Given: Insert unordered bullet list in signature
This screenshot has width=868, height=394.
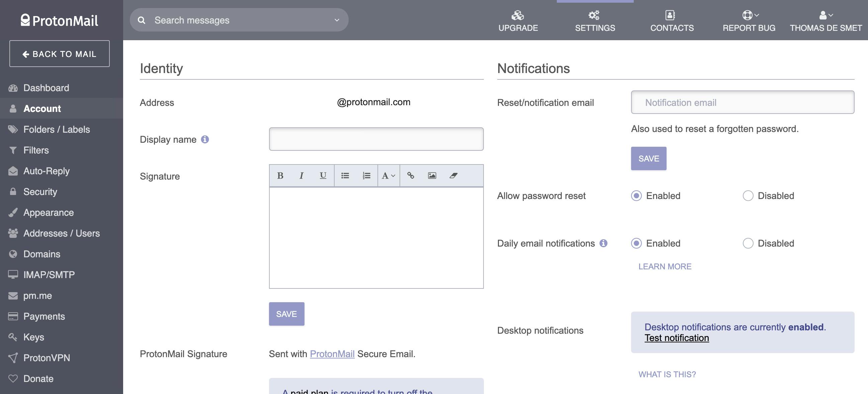Looking at the screenshot, I should pyautogui.click(x=345, y=176).
